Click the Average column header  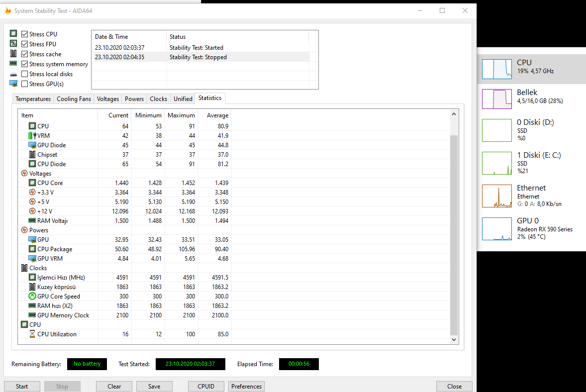214,115
